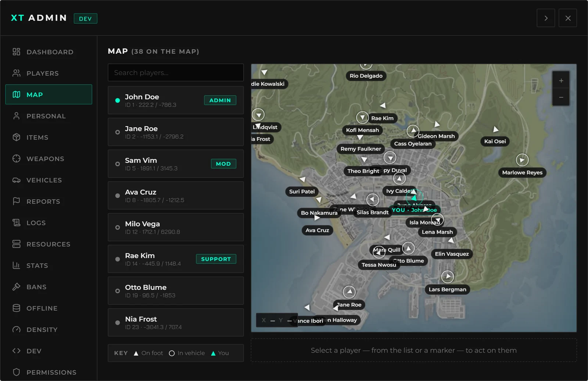Click the Isla Moreau map label

coord(424,222)
